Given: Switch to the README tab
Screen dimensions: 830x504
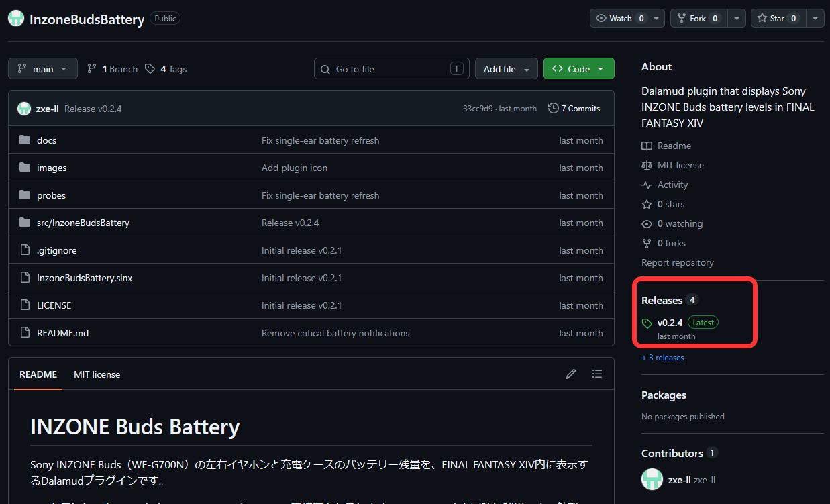Looking at the screenshot, I should [38, 374].
